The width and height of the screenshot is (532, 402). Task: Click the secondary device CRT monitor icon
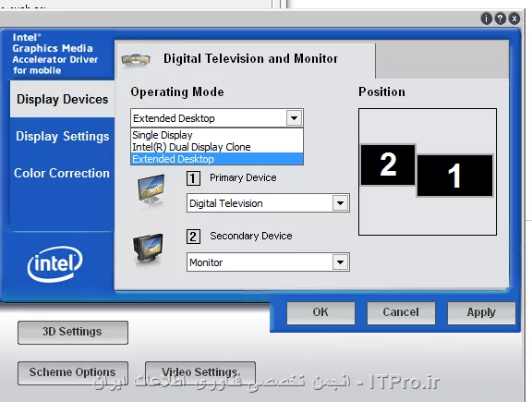[x=149, y=249]
